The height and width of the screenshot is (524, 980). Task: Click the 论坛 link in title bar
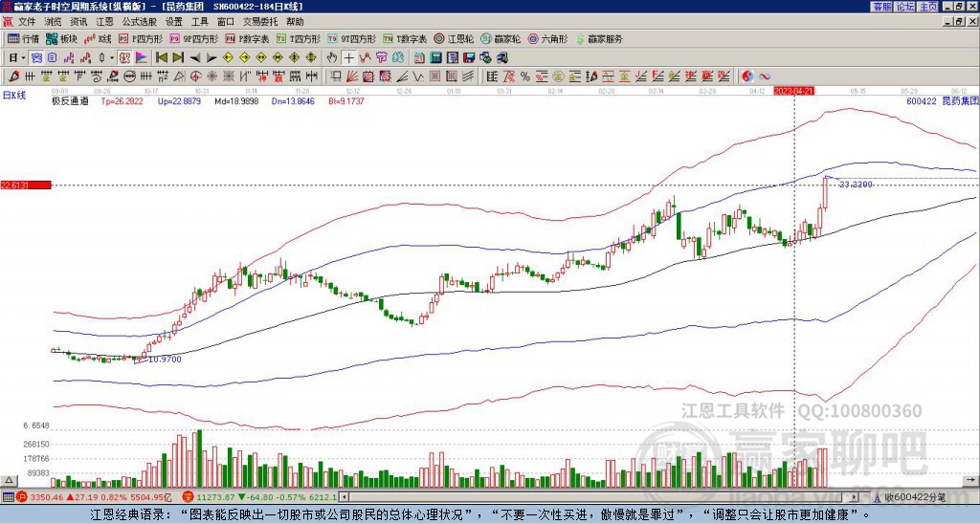[x=904, y=7]
